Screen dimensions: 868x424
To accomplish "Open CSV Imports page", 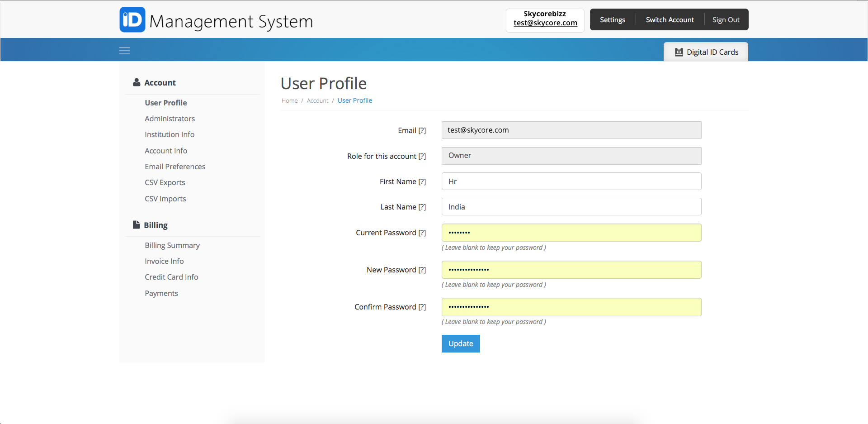I will click(x=165, y=199).
